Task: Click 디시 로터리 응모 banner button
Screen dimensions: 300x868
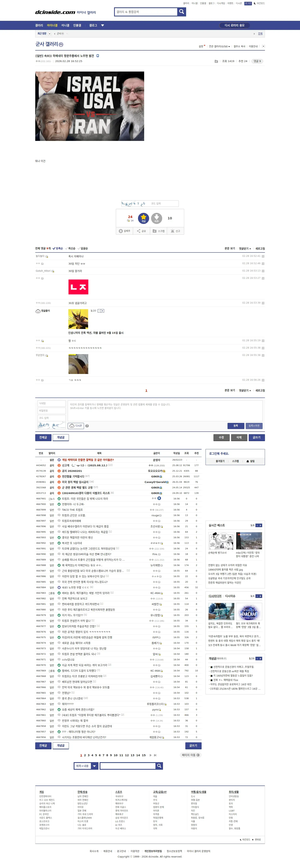Action: pyautogui.click(x=235, y=25)
